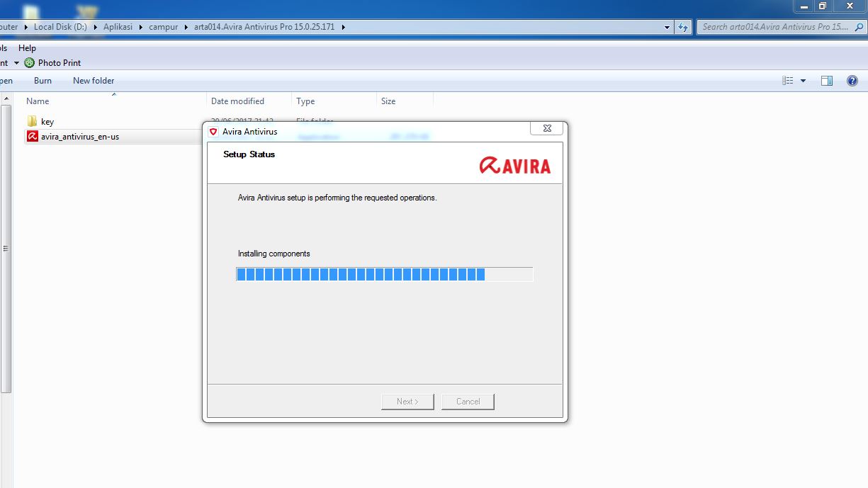Click the Setup Status heading text

249,154
